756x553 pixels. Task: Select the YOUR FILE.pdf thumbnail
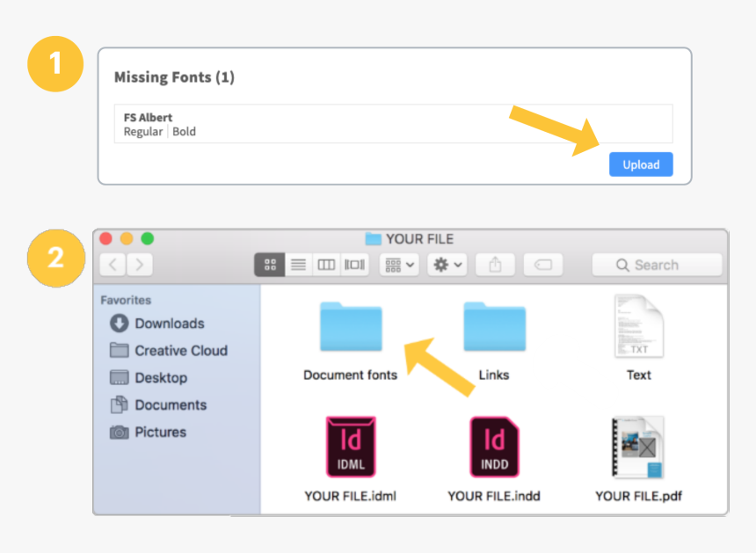pyautogui.click(x=638, y=447)
